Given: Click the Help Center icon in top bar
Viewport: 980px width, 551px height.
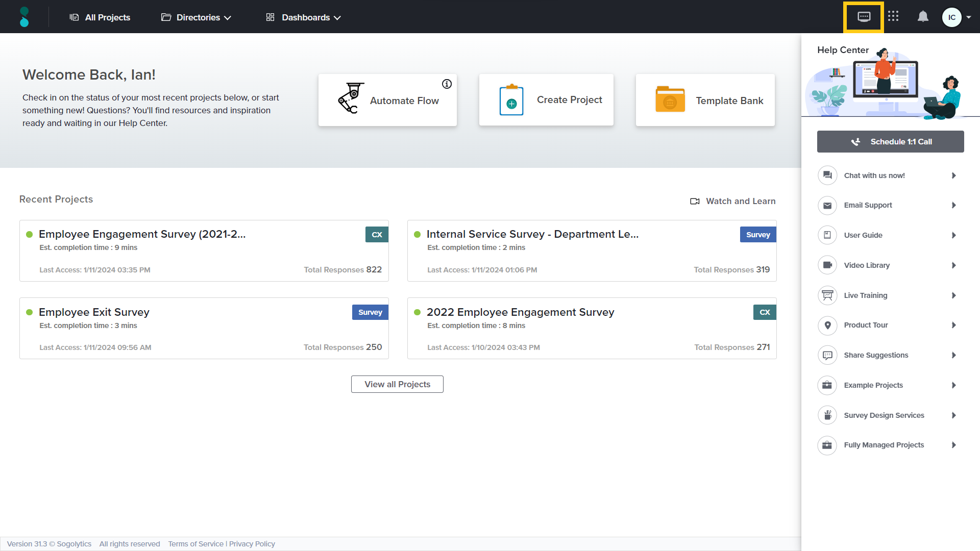Looking at the screenshot, I should coord(864,17).
